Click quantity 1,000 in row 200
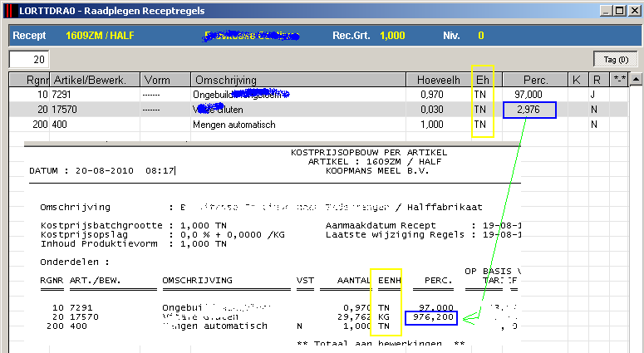This screenshot has height=353, width=644. (432, 125)
